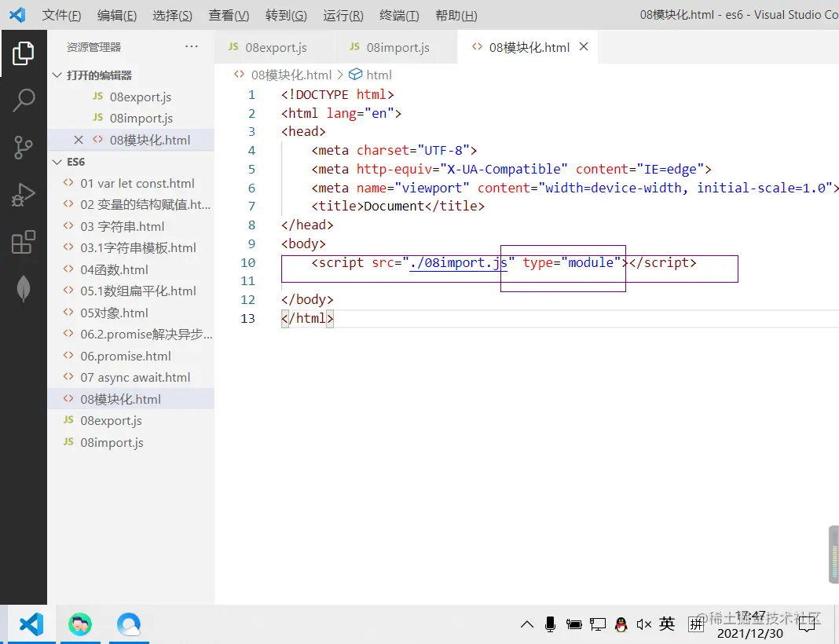Screen dimensions: 839x644
Task: Close the 08模块化.html editor tab
Action: click(x=584, y=46)
